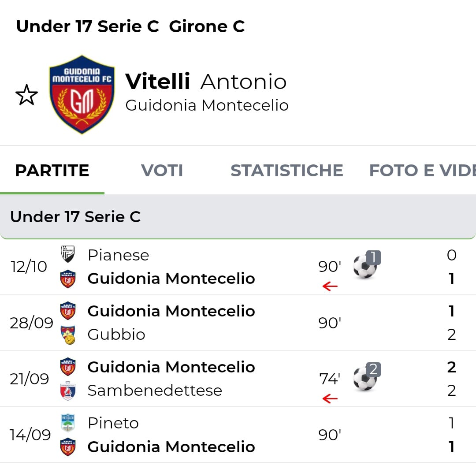Toggle the favorite star for Vitelli Antonio

pyautogui.click(x=26, y=95)
